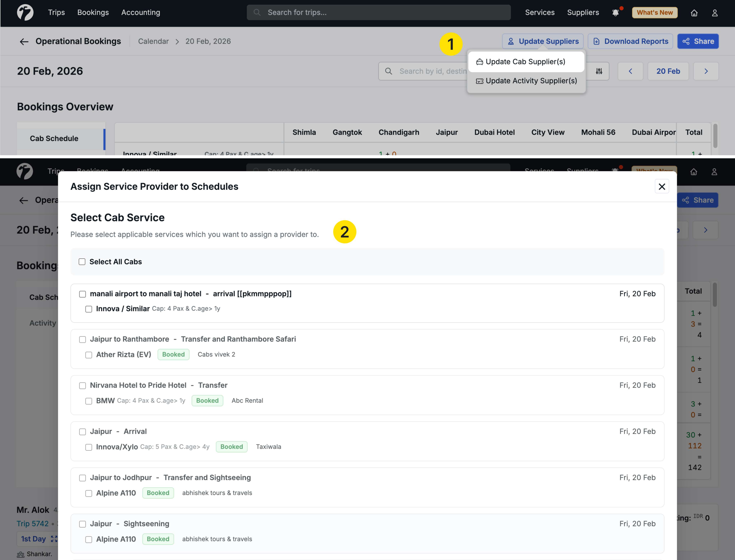Viewport: 735px width, 560px height.
Task: Click the Download Reports button
Action: click(x=630, y=41)
